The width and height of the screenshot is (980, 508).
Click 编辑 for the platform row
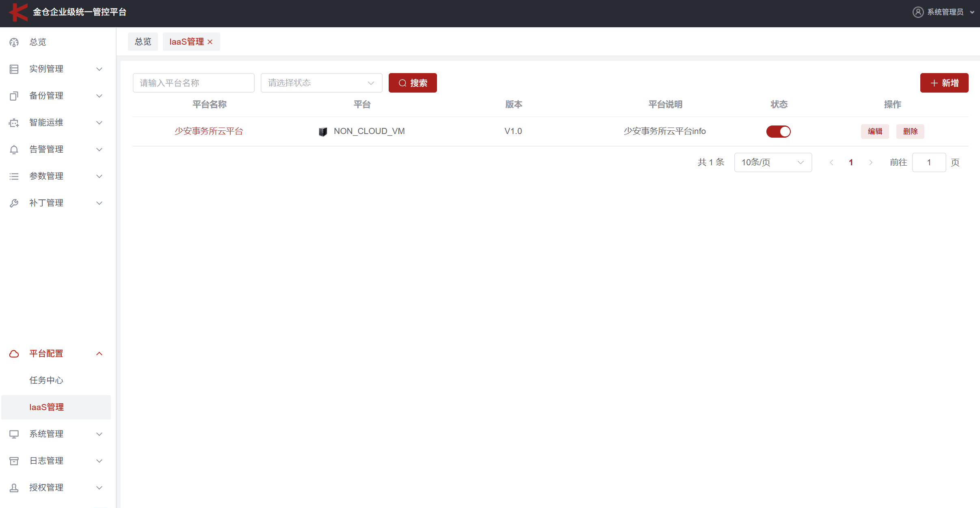coord(874,132)
